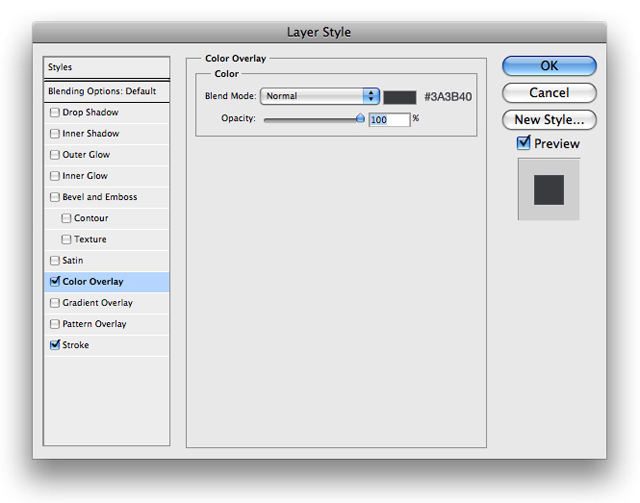Open the Blend Mode dropdown

[x=320, y=96]
